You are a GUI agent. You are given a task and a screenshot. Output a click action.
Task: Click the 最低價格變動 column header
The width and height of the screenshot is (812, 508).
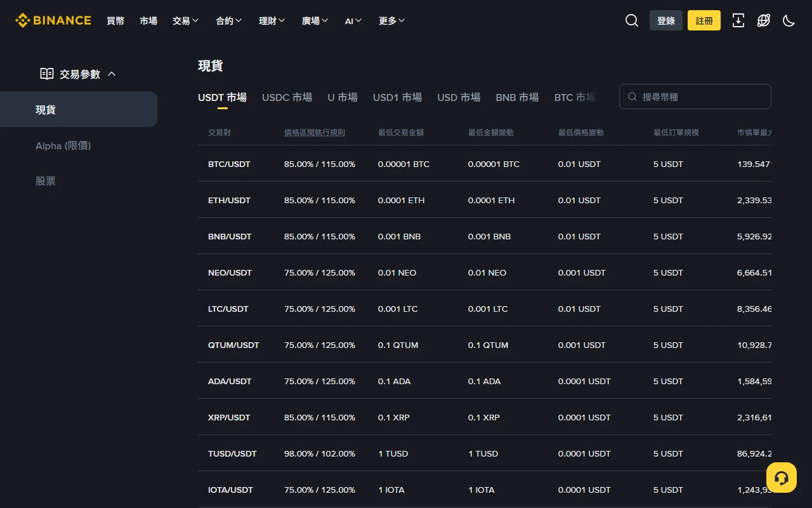581,133
